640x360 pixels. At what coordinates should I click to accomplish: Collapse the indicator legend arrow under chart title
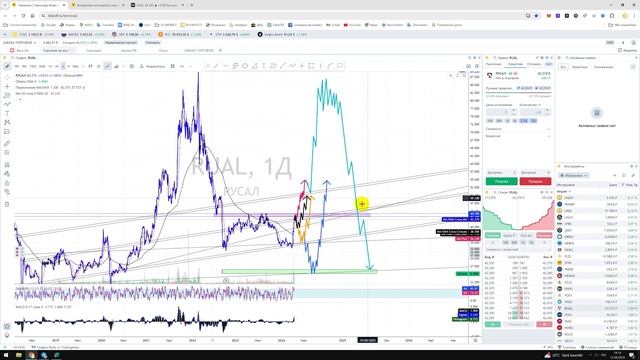[x=20, y=99]
